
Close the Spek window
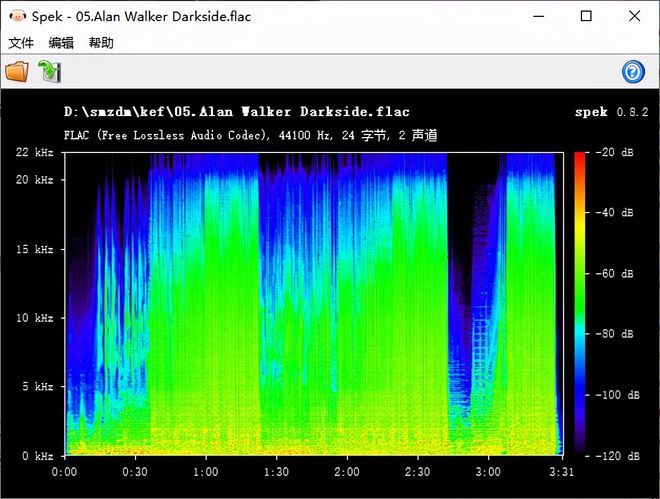(634, 16)
